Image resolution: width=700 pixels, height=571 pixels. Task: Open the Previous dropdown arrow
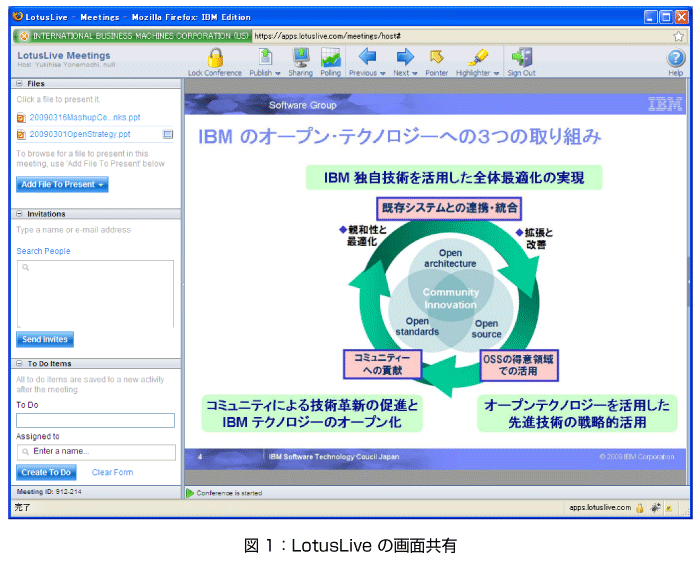coord(383,73)
